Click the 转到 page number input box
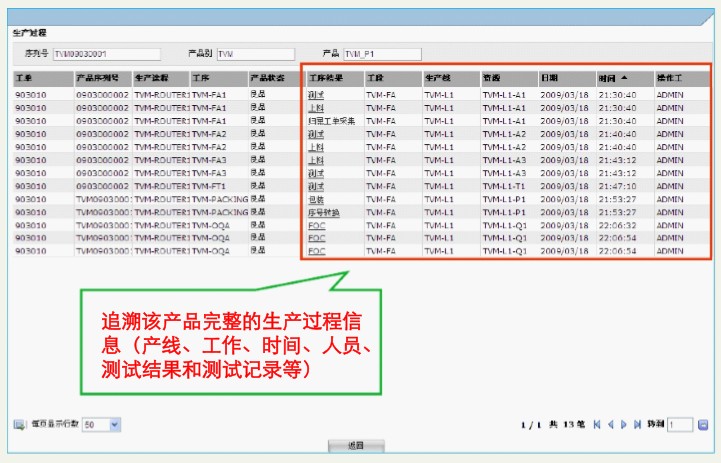Image resolution: width=721 pixels, height=463 pixels. [680, 425]
